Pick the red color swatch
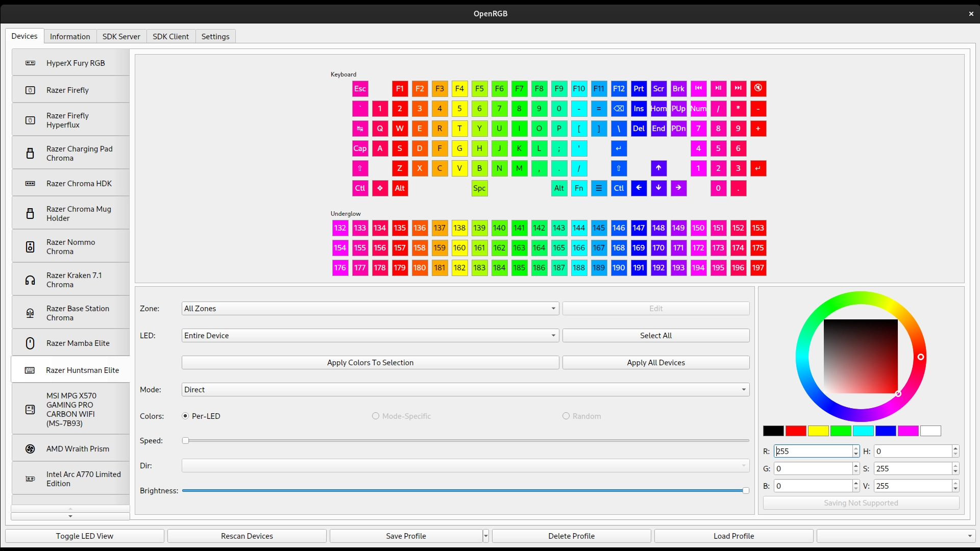Viewport: 980px width, 551px height. coord(796,431)
